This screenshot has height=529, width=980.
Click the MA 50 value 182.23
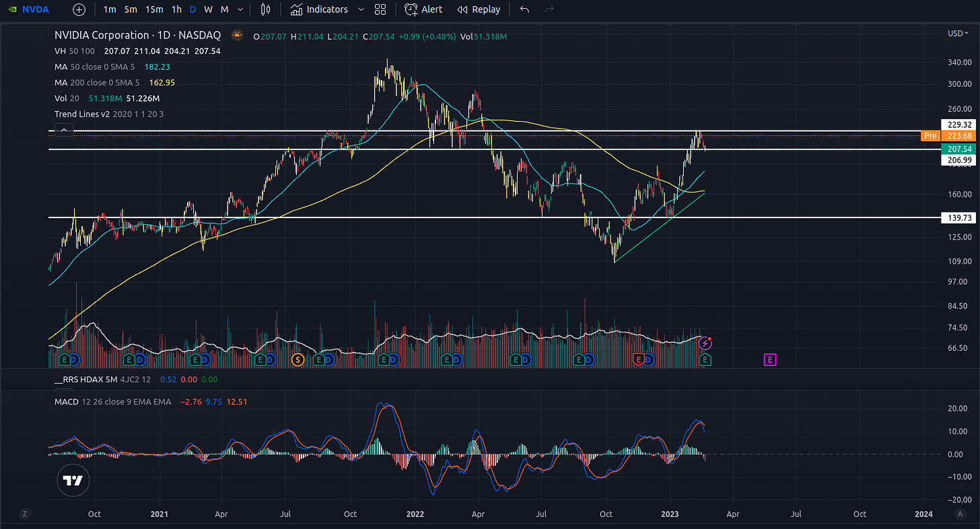tap(157, 67)
